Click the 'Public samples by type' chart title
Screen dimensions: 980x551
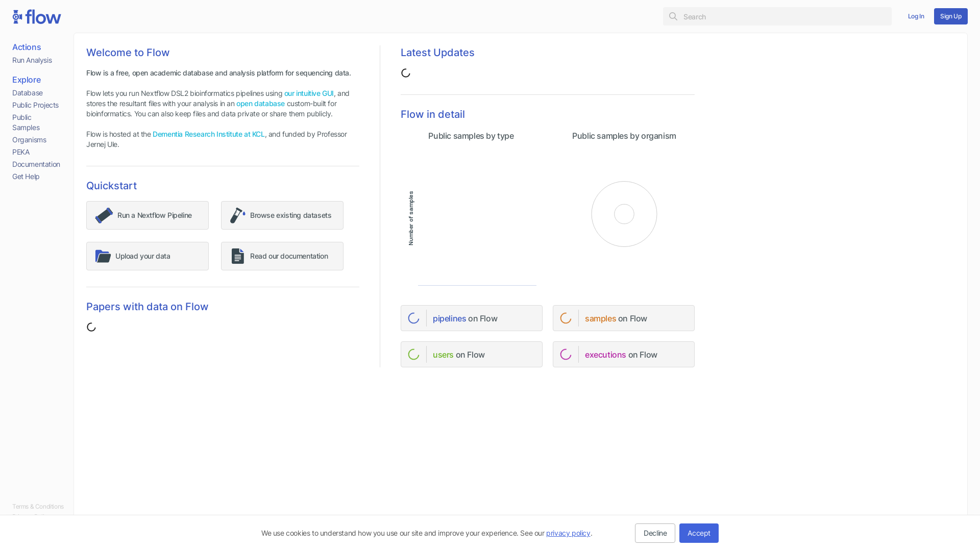471,136
